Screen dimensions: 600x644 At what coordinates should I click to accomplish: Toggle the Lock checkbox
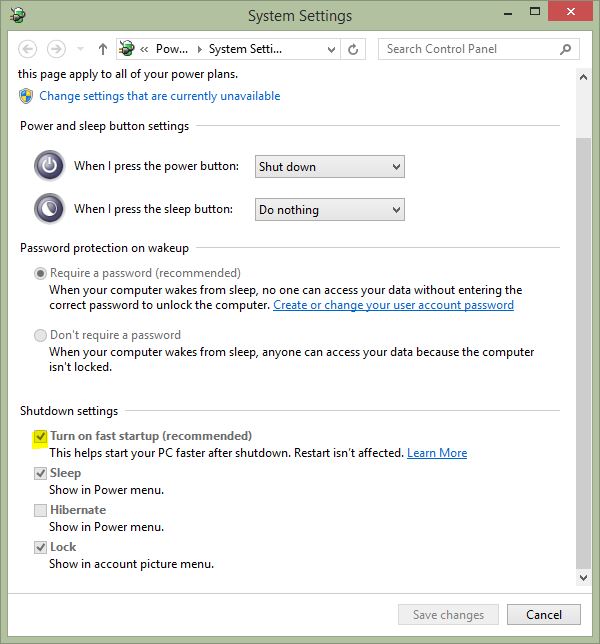[x=40, y=547]
